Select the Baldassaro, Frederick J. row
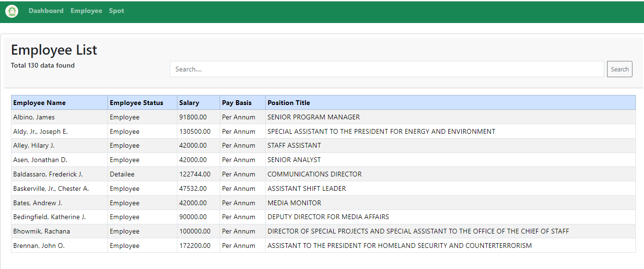 coord(48,174)
